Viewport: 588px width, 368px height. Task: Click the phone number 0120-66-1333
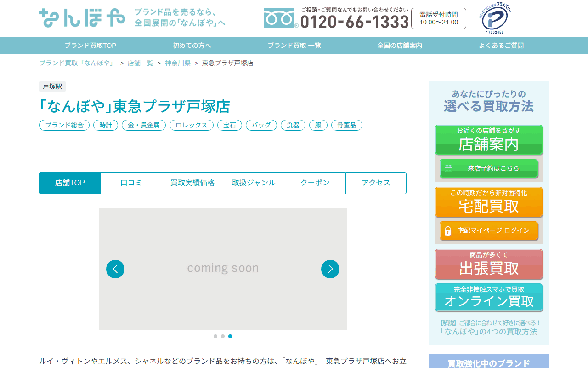354,22
